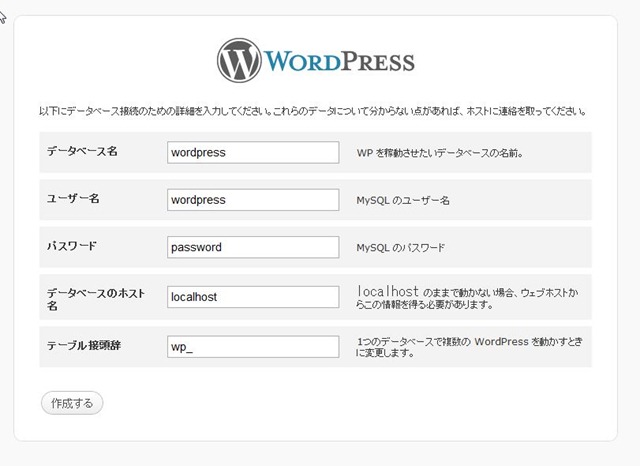Image resolution: width=640 pixels, height=466 pixels.
Task: Click the データベース名 label
Action: [x=82, y=152]
